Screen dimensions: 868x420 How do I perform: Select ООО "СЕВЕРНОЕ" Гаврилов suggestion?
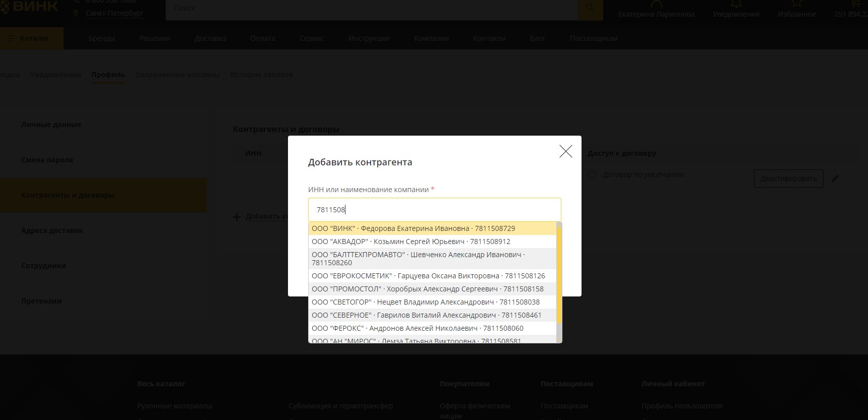tap(432, 315)
